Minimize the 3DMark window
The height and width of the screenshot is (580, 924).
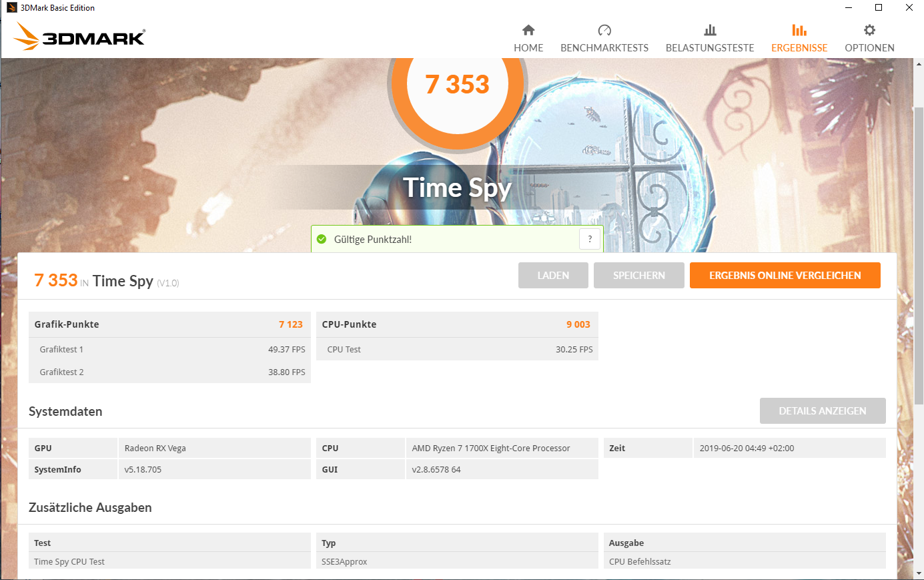(x=849, y=7)
